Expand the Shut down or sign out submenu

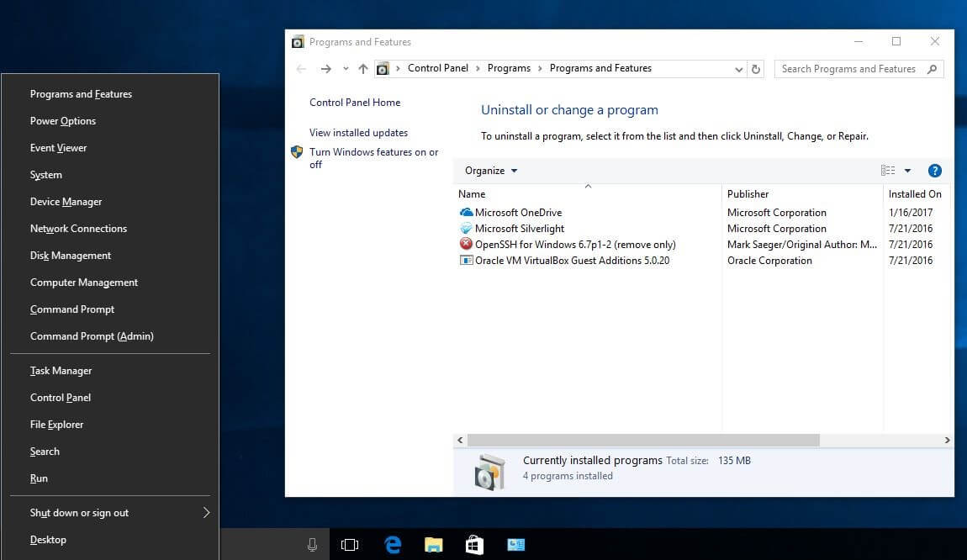pos(207,513)
